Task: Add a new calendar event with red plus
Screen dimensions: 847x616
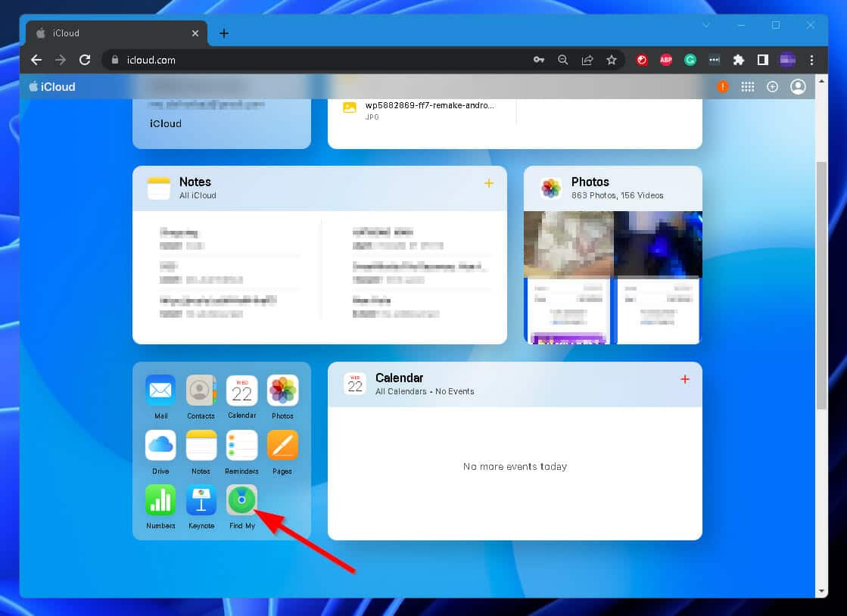Action: [x=684, y=379]
